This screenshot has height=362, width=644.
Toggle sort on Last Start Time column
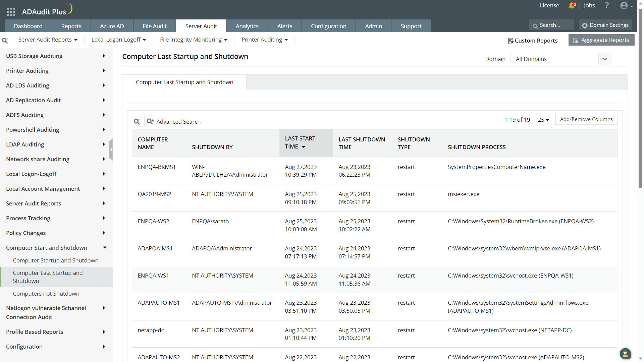(300, 143)
